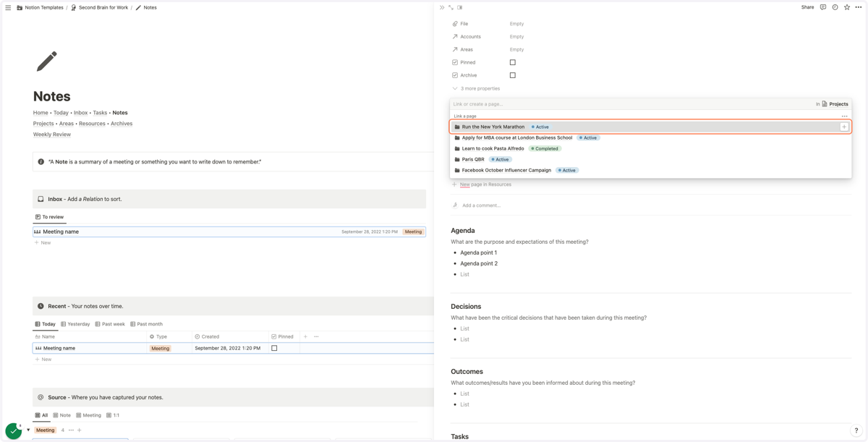The image size is (868, 442).
Task: Open the hamburger sidebar menu
Action: [x=8, y=7]
